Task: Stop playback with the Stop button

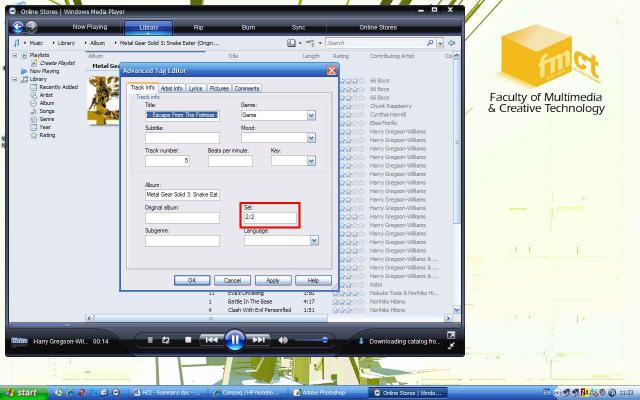Action: (x=188, y=340)
